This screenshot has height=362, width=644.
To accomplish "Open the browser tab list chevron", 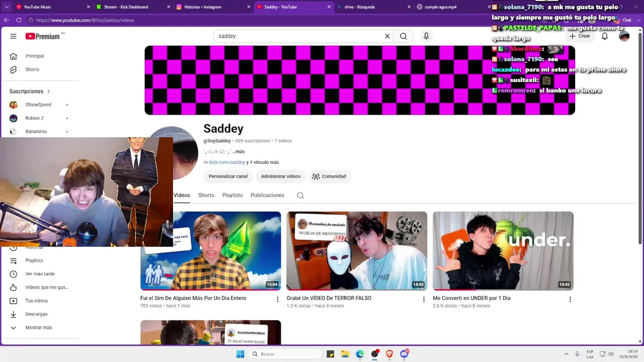I will click(7, 7).
